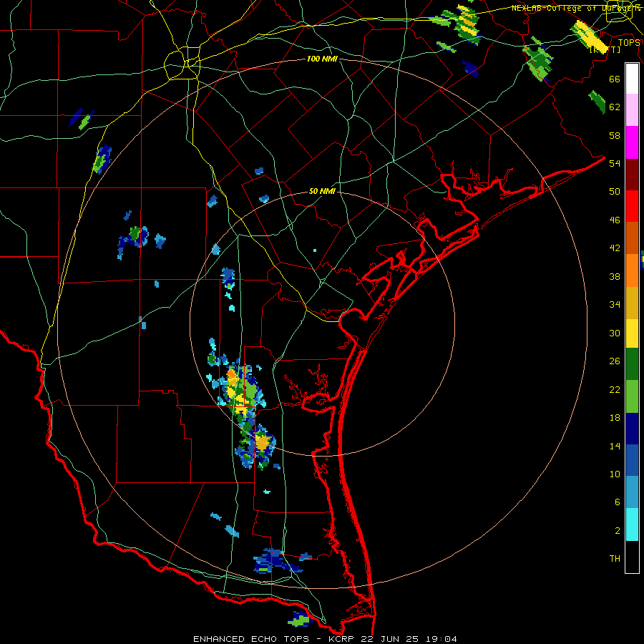This screenshot has height=644, width=644.
Task: Click the '34' value on the scale
Action: tap(615, 305)
